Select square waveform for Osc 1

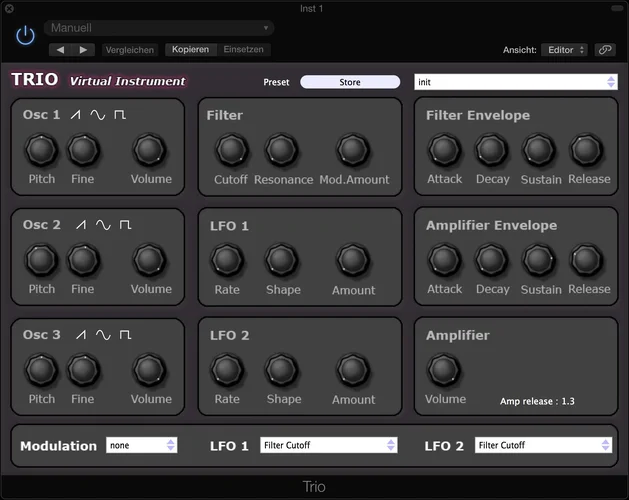click(x=120, y=115)
